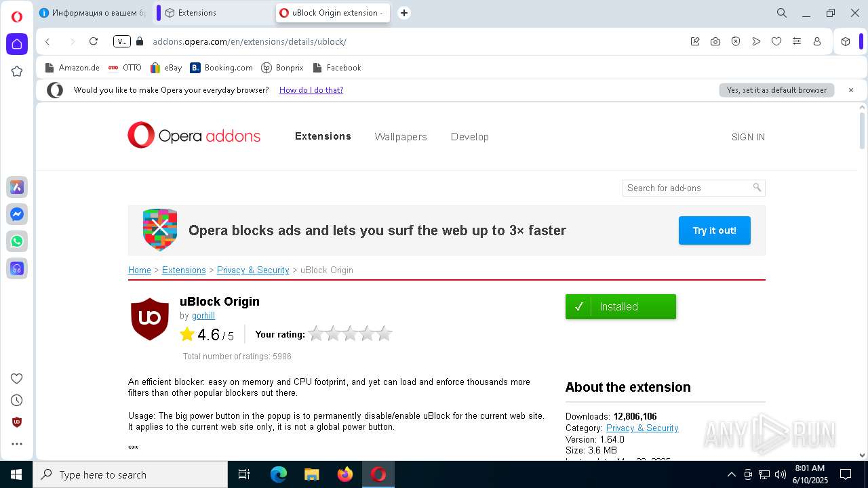This screenshot has height=488, width=868.
Task: Click the uBlock Origin extension logo
Action: pyautogui.click(x=150, y=319)
